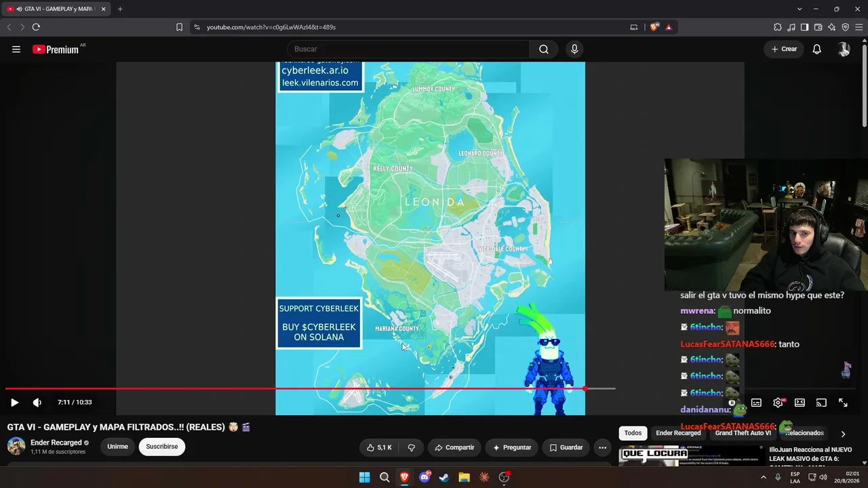The height and width of the screenshot is (488, 868).
Task: Open Brave Rewards triangle icon
Action: tap(669, 27)
